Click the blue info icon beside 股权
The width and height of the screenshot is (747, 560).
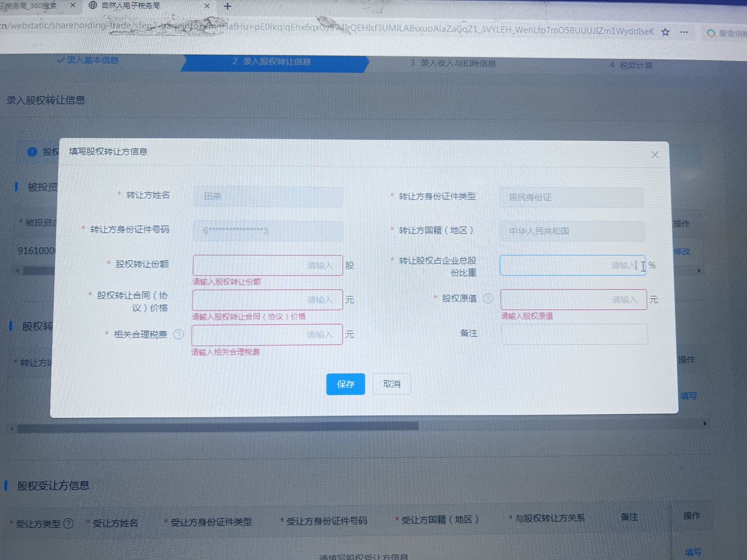click(32, 152)
